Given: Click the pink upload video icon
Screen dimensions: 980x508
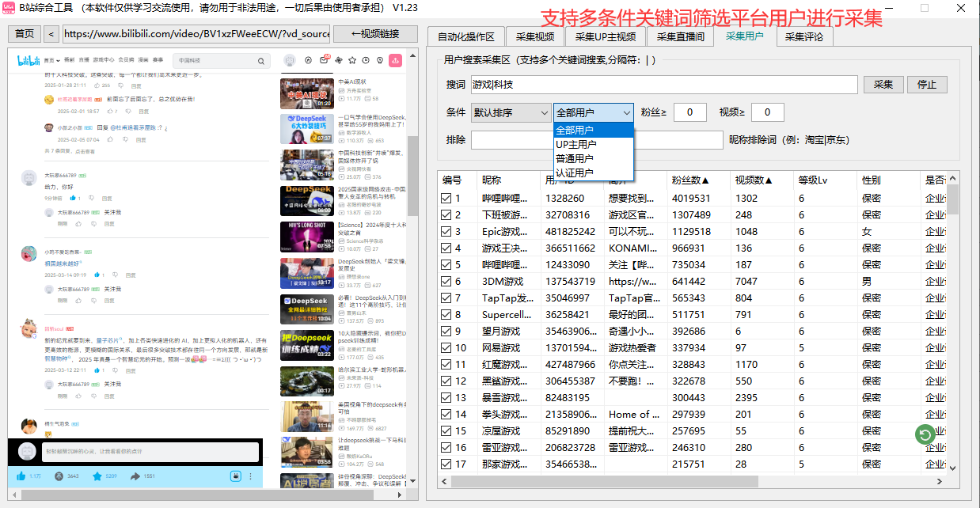Looking at the screenshot, I should click(396, 60).
